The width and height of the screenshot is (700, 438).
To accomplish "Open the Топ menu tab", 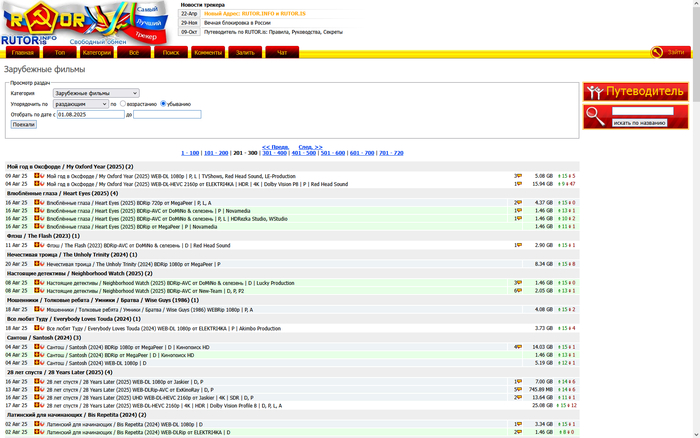I will tap(60, 53).
